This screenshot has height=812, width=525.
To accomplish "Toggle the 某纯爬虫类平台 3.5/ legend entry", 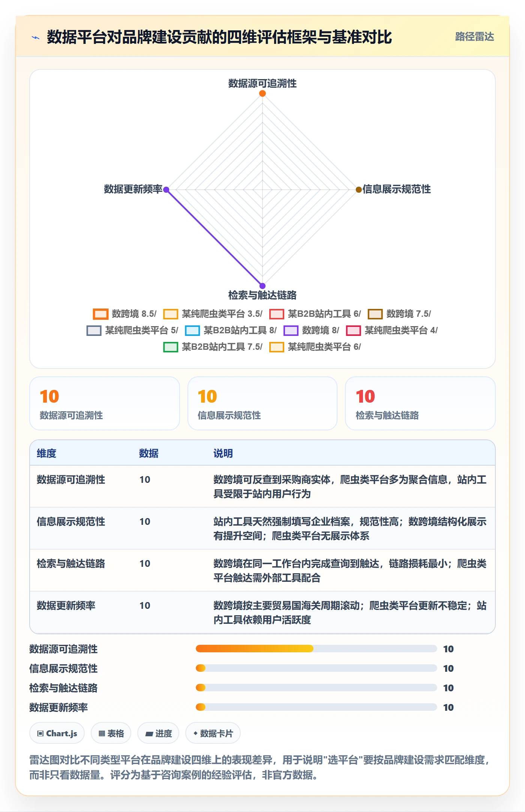I will pyautogui.click(x=213, y=314).
